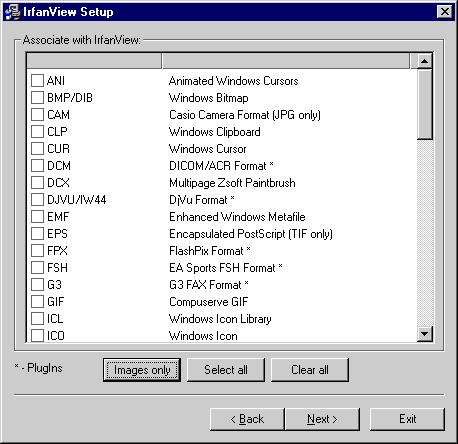Select the 'DICOM/ACR Format *' text
The image size is (458, 444).
[x=221, y=166]
